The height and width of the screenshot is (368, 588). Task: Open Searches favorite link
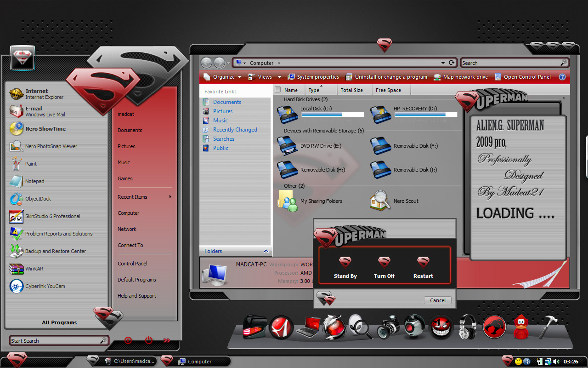(224, 139)
